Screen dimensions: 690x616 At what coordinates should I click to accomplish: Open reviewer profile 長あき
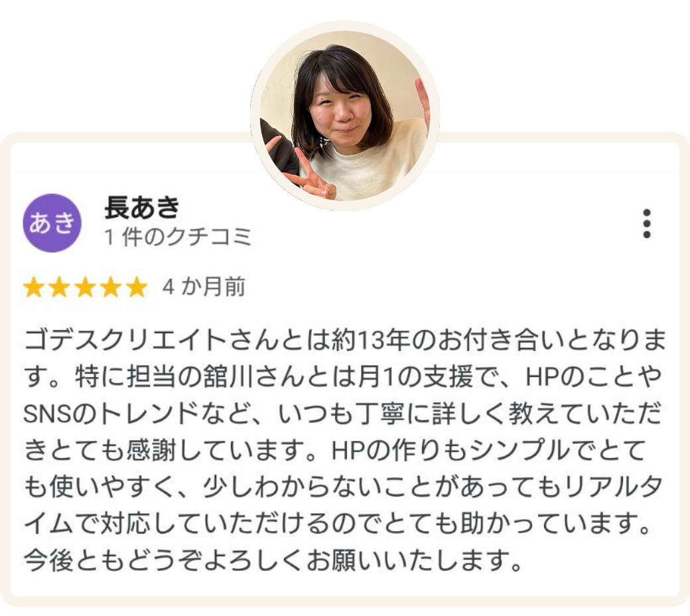[x=142, y=207]
